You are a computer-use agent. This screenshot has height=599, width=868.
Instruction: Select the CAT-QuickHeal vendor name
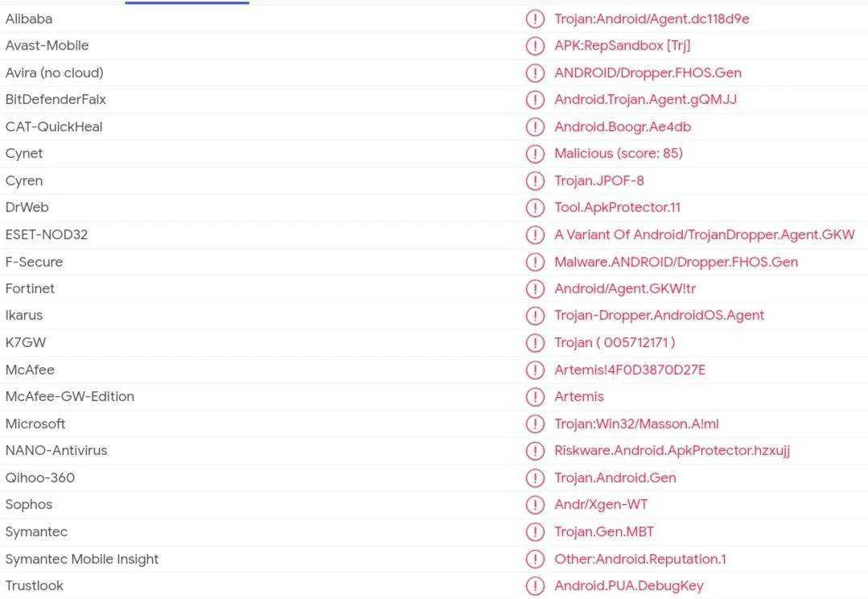tap(54, 127)
